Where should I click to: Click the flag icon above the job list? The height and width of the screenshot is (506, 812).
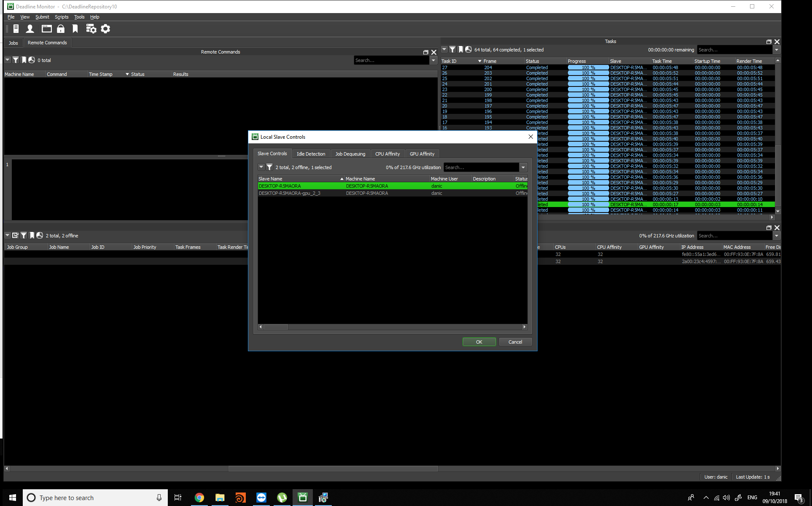pos(32,235)
